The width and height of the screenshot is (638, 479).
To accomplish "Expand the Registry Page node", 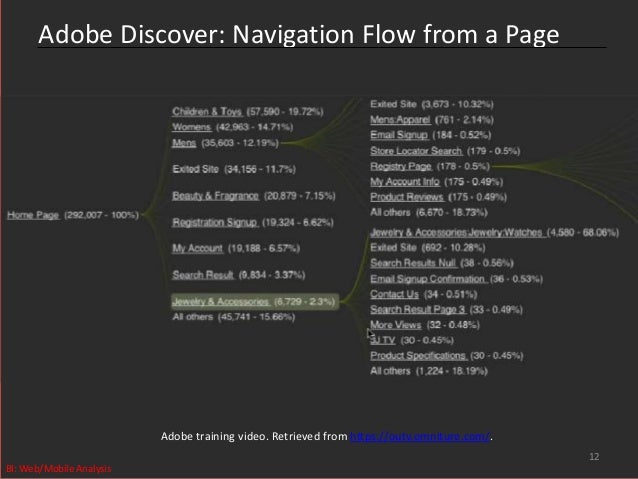I will pyautogui.click(x=401, y=166).
